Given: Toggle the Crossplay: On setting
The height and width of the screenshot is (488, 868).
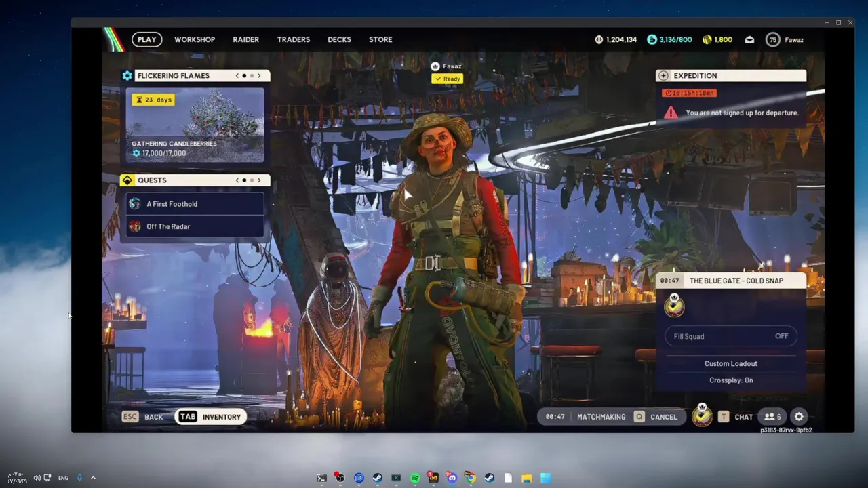Looking at the screenshot, I should (x=731, y=380).
